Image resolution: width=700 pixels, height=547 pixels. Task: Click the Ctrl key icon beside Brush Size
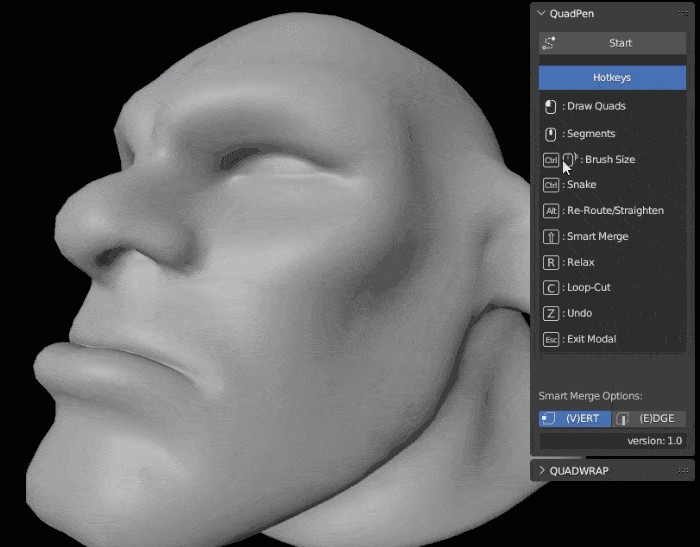point(551,160)
